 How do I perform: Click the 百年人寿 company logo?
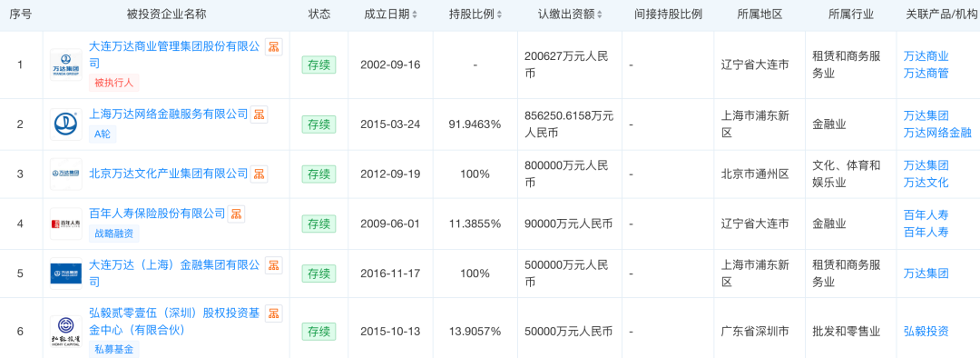pyautogui.click(x=66, y=224)
